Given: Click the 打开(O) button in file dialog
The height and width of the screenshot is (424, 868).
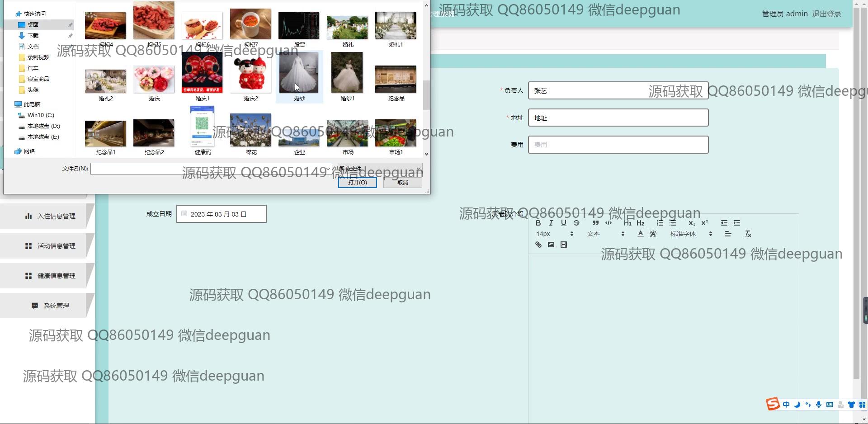Looking at the screenshot, I should [x=357, y=183].
